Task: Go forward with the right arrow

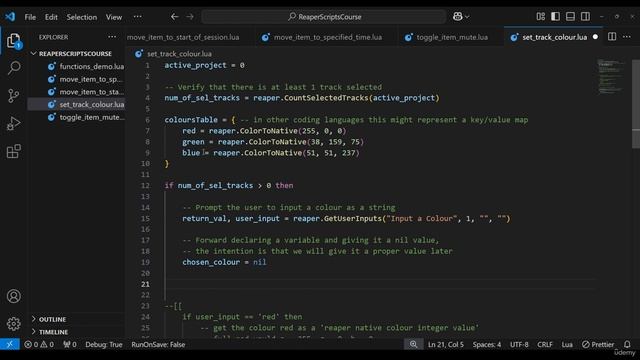Action: [x=190, y=17]
